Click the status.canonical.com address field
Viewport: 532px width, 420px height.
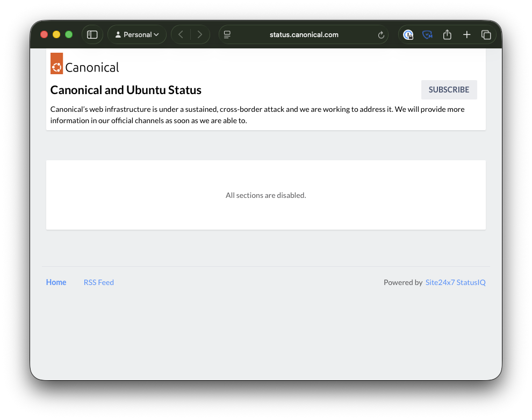coord(304,34)
